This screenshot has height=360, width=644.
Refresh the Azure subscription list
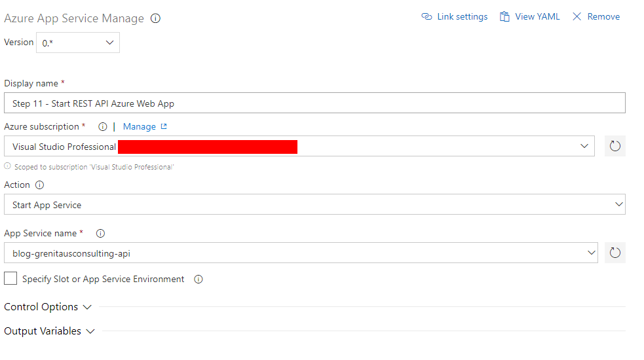(615, 146)
